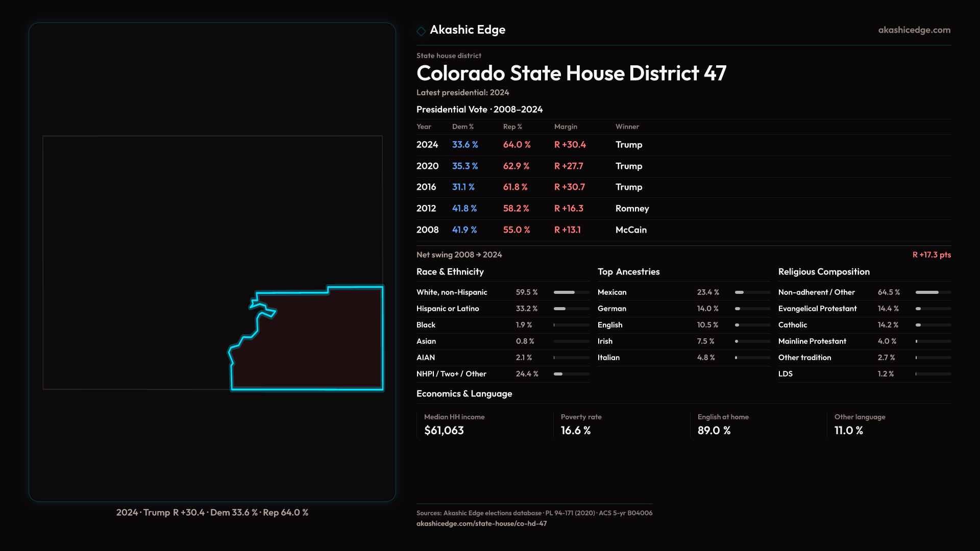Click the Hispanic or Latino percentage bar

pyautogui.click(x=571, y=309)
